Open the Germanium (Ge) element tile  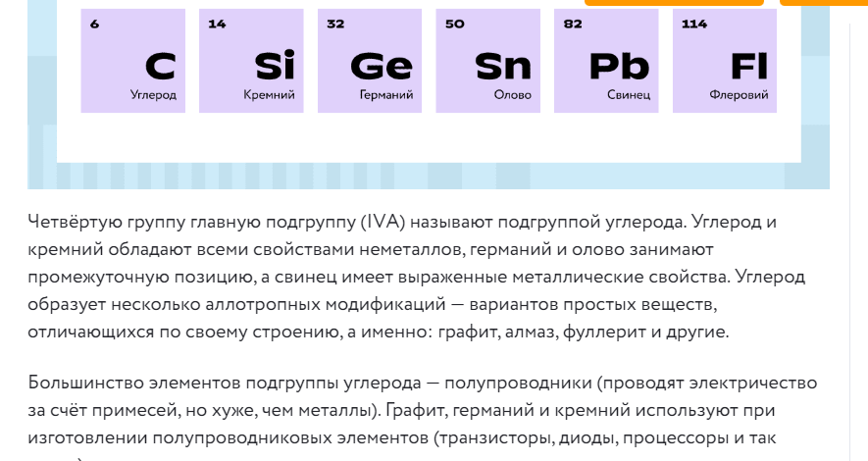tap(370, 61)
